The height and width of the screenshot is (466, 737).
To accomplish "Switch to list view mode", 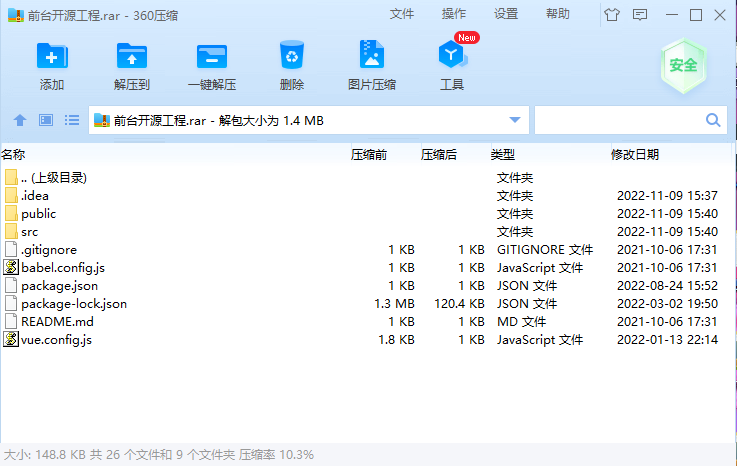I will (72, 120).
